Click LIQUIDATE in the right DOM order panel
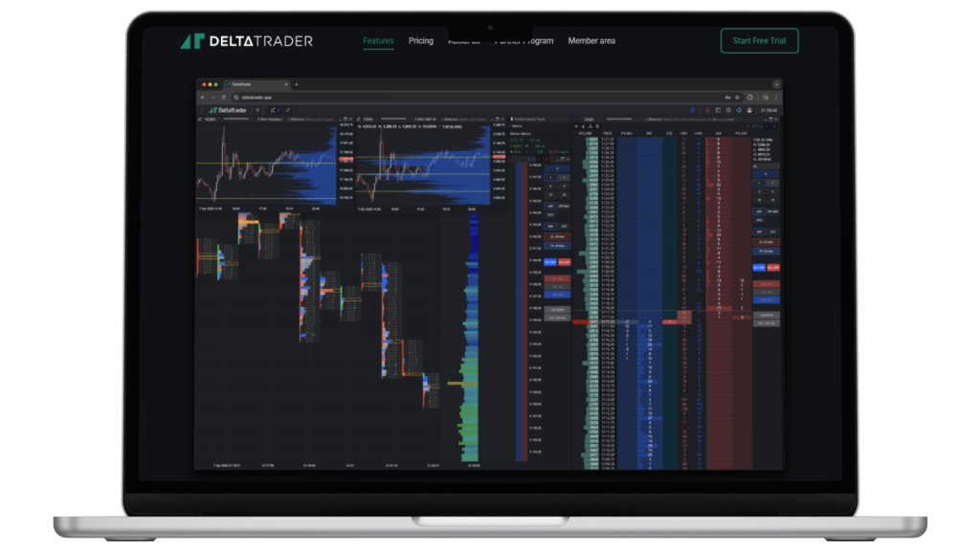The height and width of the screenshot is (551, 980). click(767, 315)
